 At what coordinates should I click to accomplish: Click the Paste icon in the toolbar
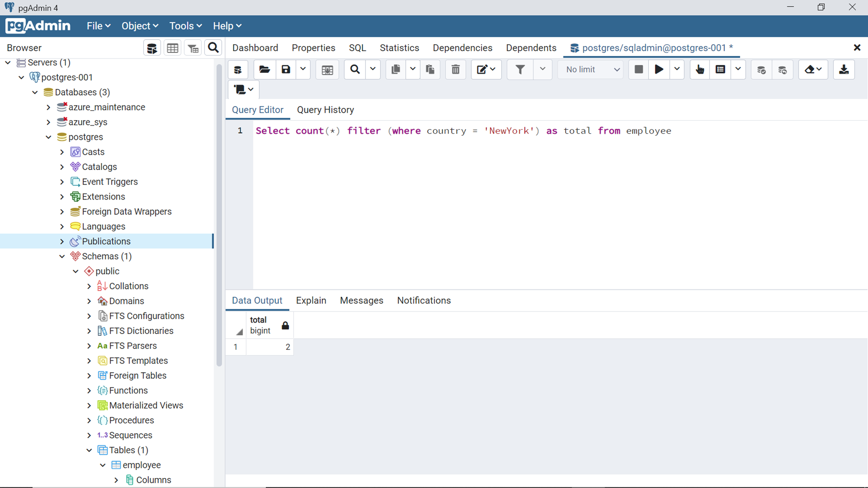[x=430, y=69]
